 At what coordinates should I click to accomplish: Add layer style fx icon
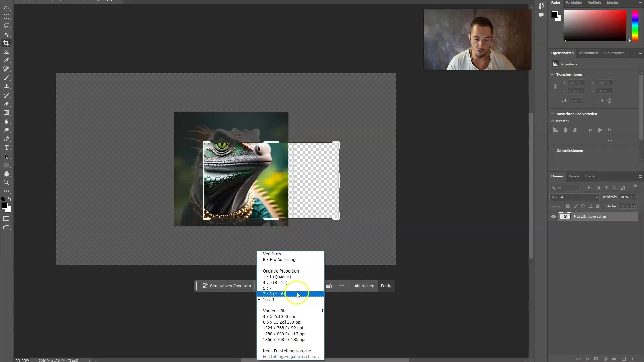(587, 359)
